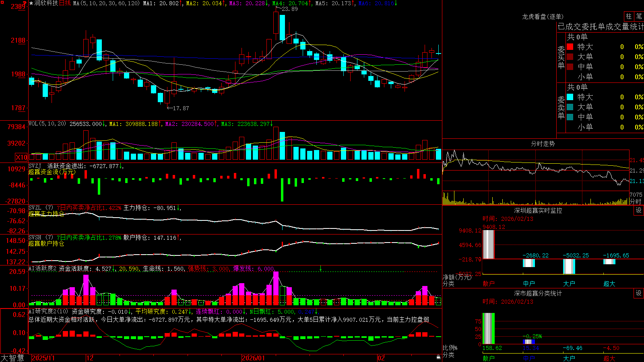Open the MA(5,10,20,30,60,120) indicator parameters
The width and height of the screenshot is (644, 362).
click(x=106, y=3)
